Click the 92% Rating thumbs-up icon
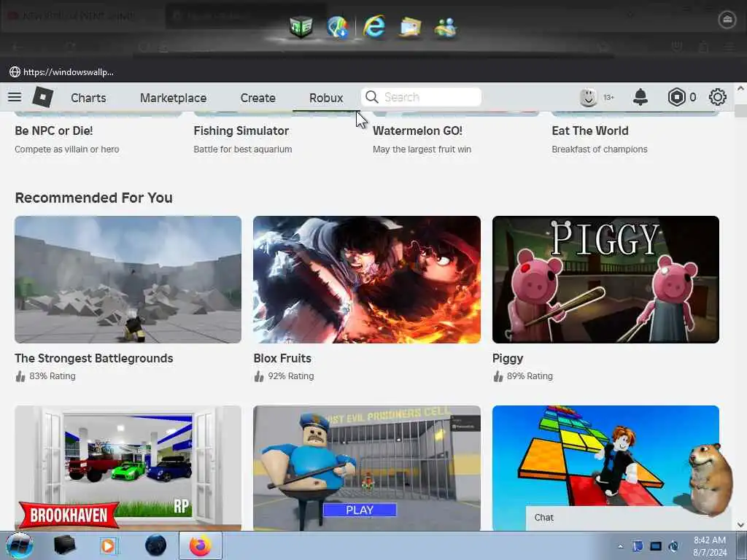This screenshot has width=747, height=560. click(x=259, y=376)
